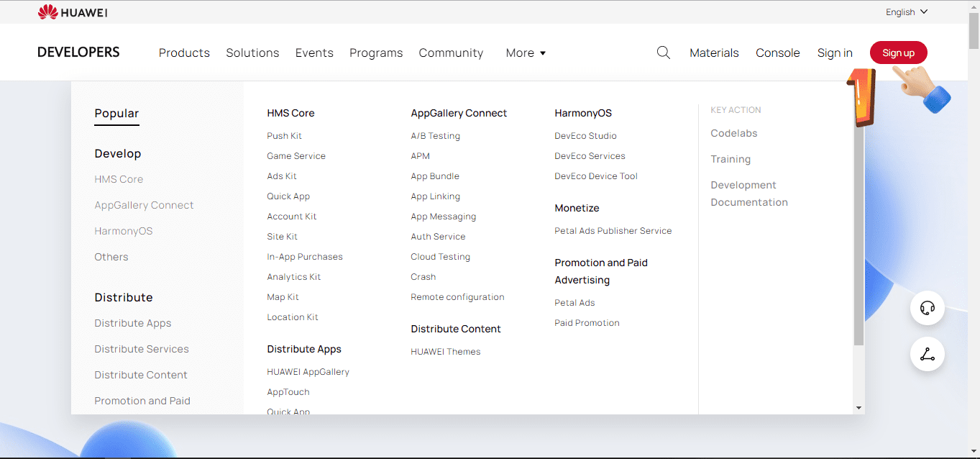Open Quick App under HMS Core
This screenshot has height=459, width=980.
pyautogui.click(x=288, y=196)
